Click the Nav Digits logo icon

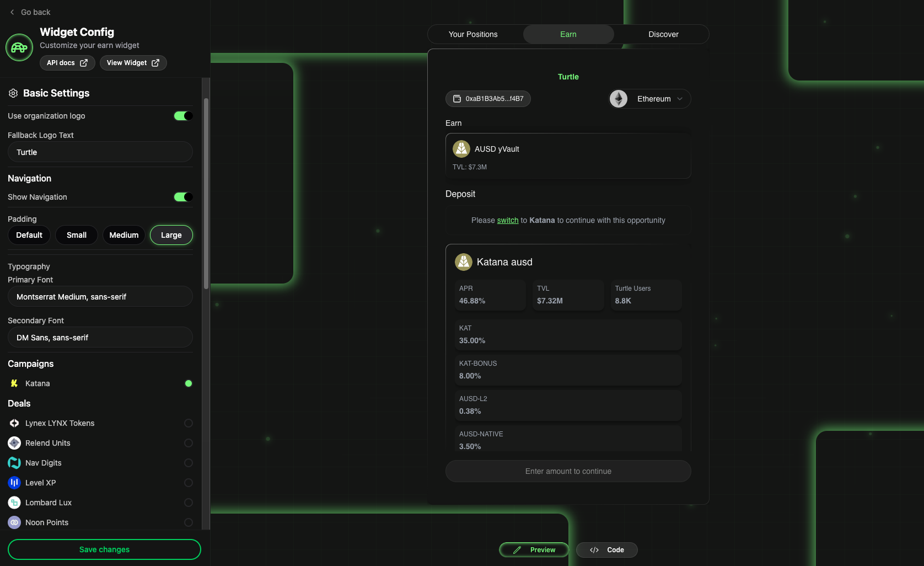coord(14,463)
